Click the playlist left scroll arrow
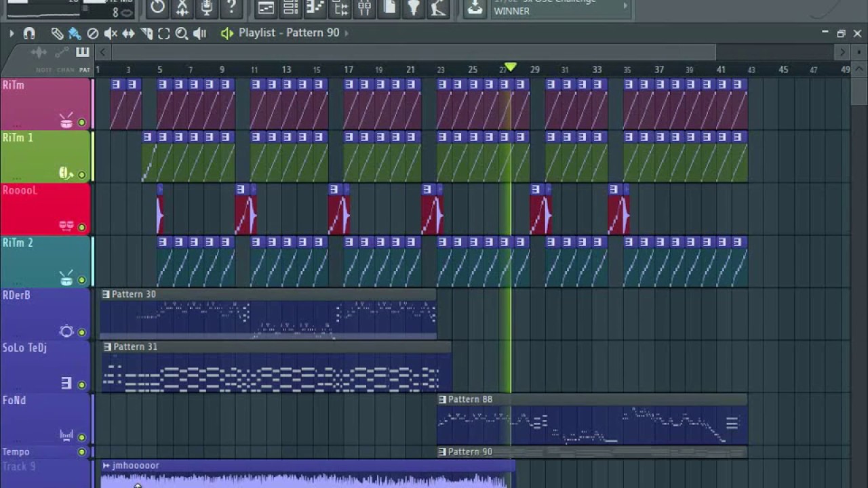This screenshot has width=868, height=488. coord(102,52)
